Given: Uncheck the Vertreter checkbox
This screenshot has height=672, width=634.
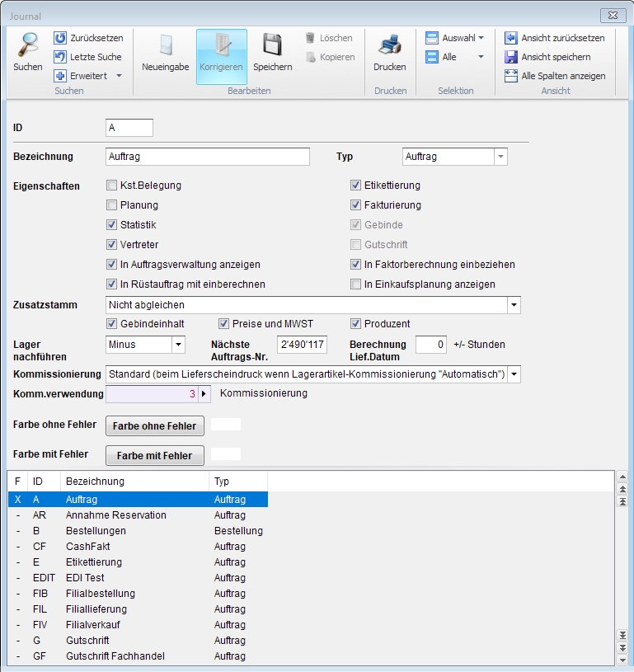Looking at the screenshot, I should tap(111, 244).
